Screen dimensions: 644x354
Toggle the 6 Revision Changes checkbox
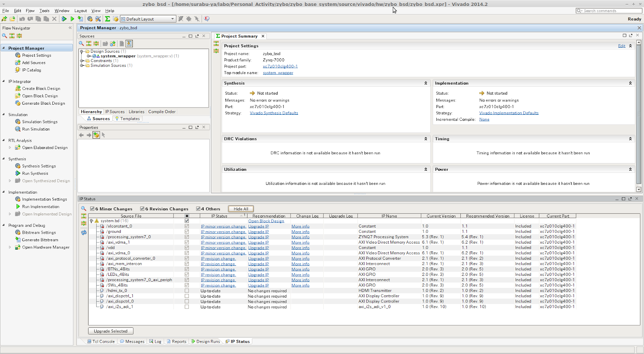coord(142,209)
